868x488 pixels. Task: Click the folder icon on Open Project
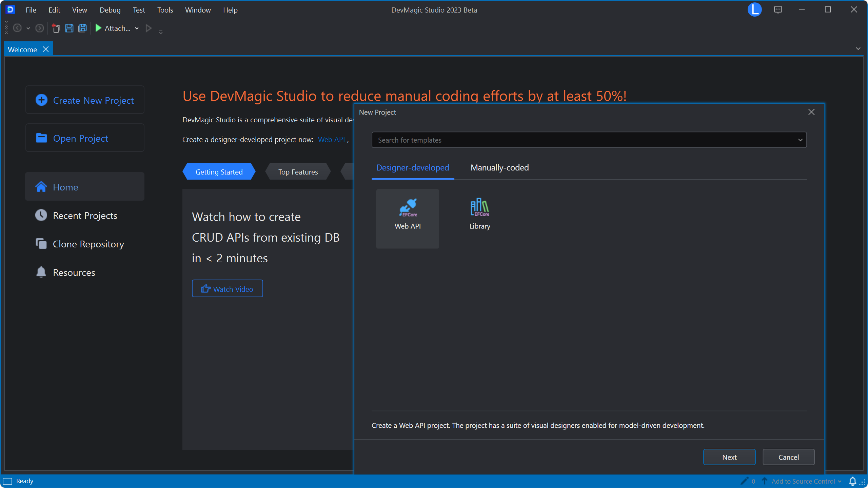coord(41,138)
